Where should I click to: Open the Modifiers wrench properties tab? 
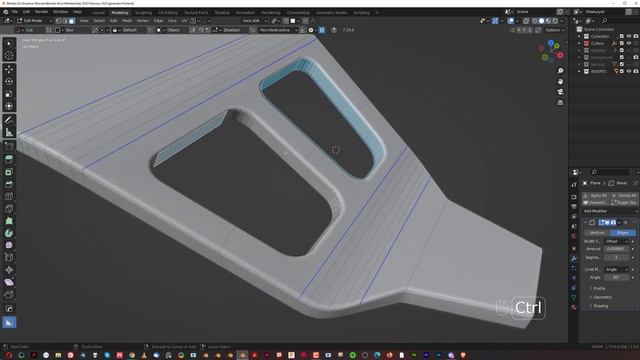[x=574, y=258]
